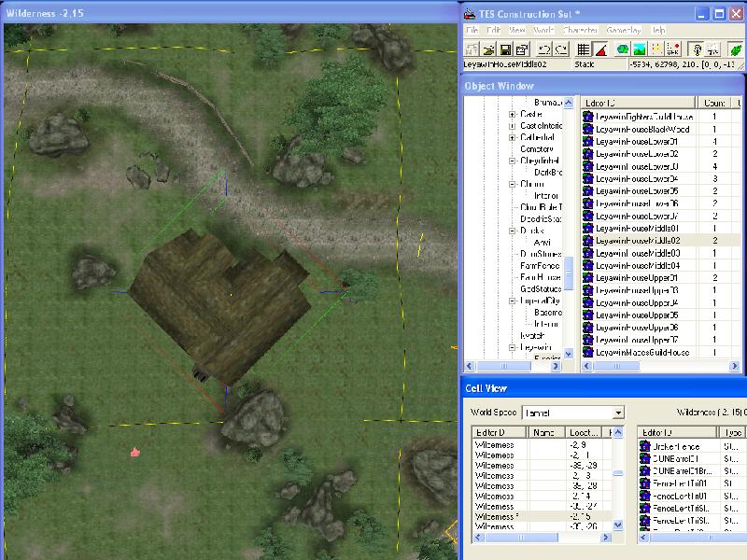Sort Cell View objects by Type header
Image resolution: width=747 pixels, height=560 pixels.
[x=732, y=432]
